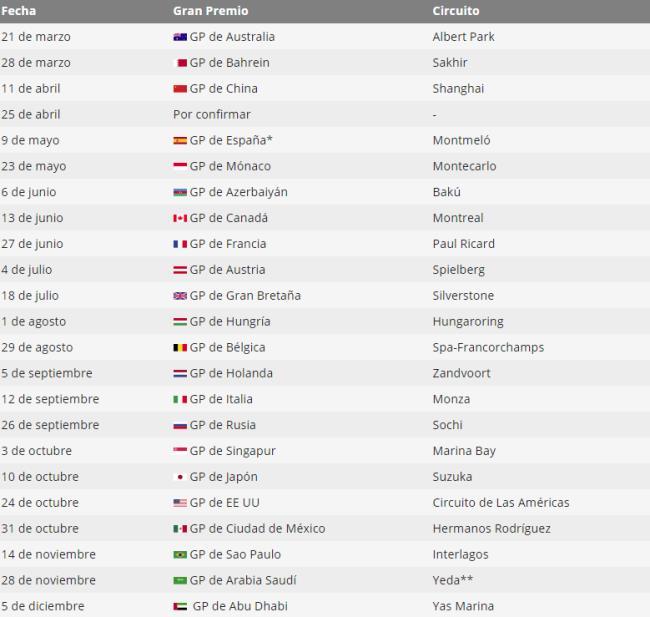650x617 pixels.
Task: Click the 25 de abril date cell
Action: coord(31,115)
